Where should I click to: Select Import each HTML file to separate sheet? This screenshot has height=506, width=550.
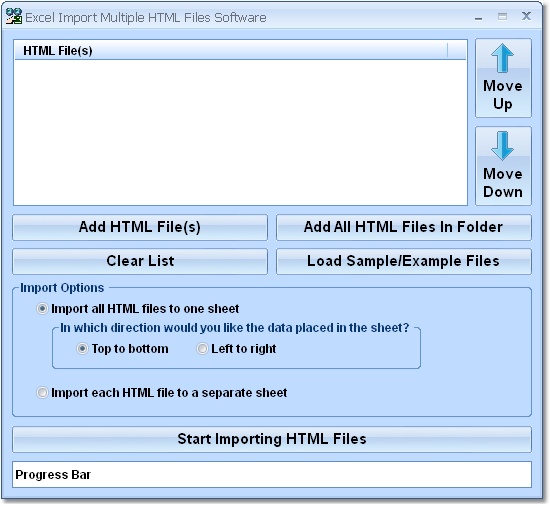click(42, 393)
